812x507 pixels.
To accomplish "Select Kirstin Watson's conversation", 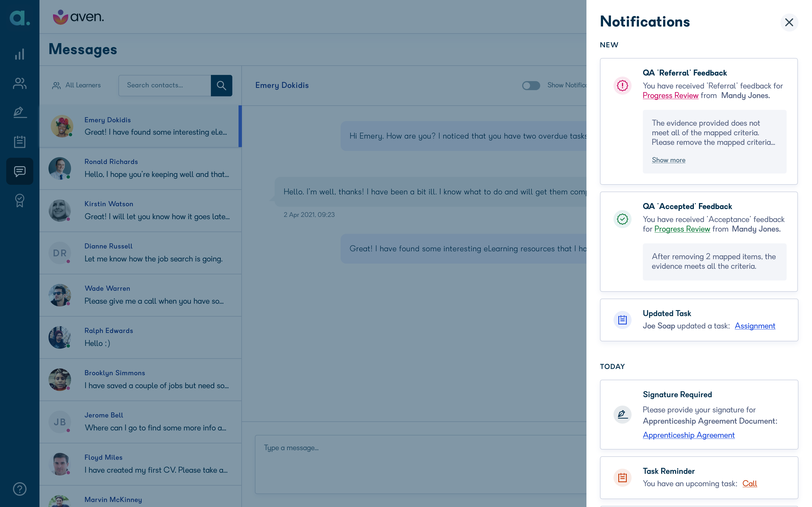I will coord(140,211).
